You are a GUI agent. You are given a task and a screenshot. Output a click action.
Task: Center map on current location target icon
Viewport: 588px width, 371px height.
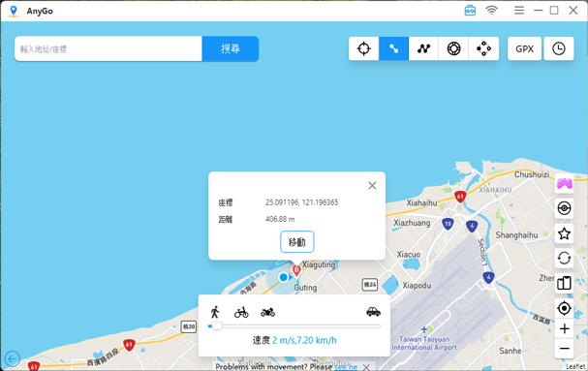click(564, 308)
